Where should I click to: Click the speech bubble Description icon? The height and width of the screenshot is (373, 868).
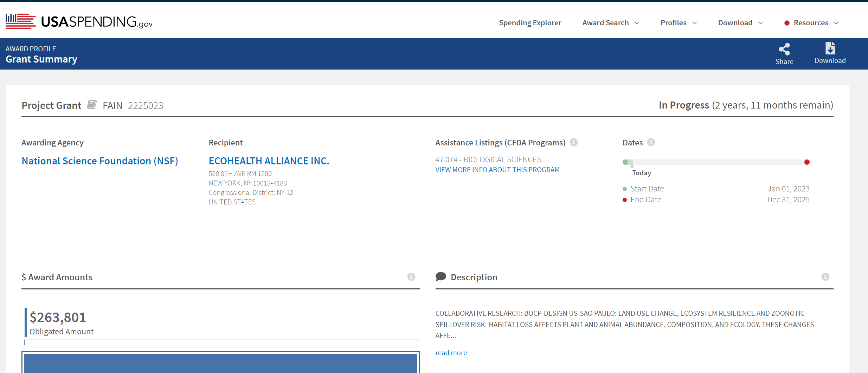pos(441,276)
